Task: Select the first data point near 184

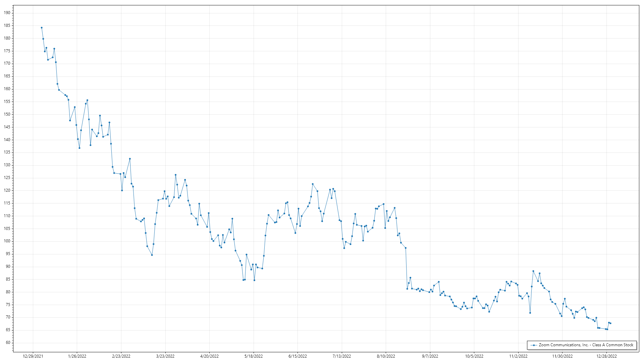Action: [x=42, y=28]
